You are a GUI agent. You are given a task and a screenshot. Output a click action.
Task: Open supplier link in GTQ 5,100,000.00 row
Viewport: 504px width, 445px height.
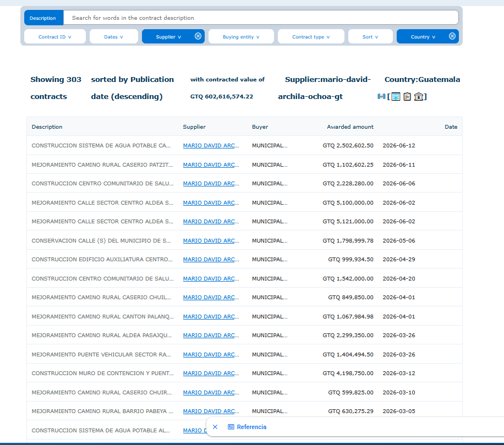coord(211,203)
